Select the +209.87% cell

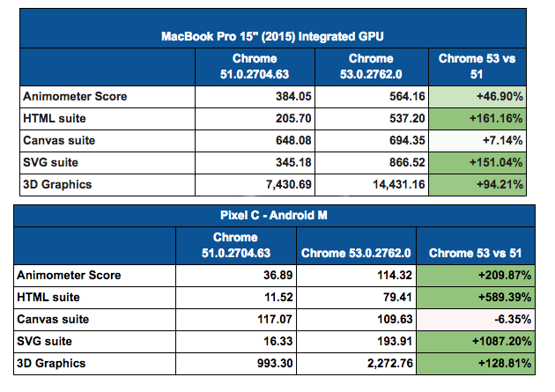click(x=476, y=276)
